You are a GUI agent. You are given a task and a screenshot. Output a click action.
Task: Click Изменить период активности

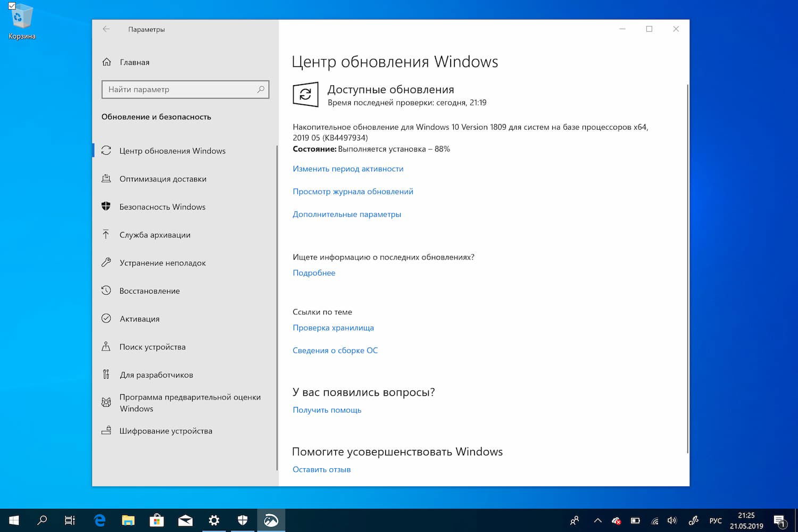pyautogui.click(x=348, y=169)
